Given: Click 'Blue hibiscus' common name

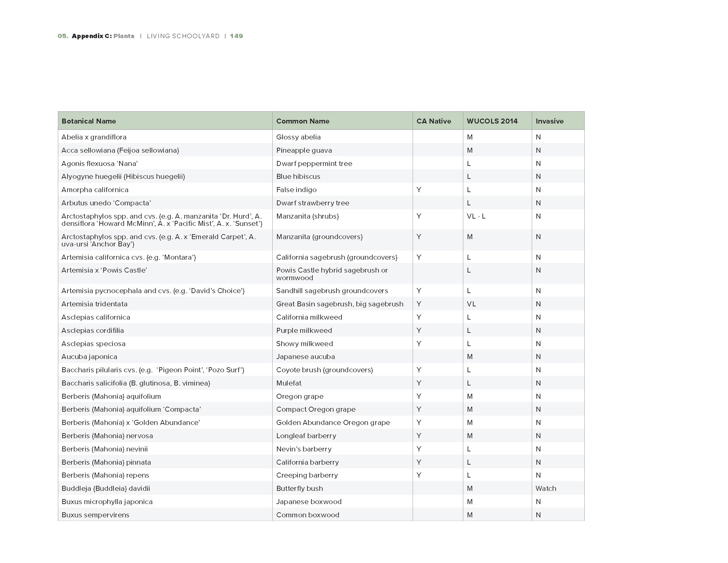Looking at the screenshot, I should (298, 177).
